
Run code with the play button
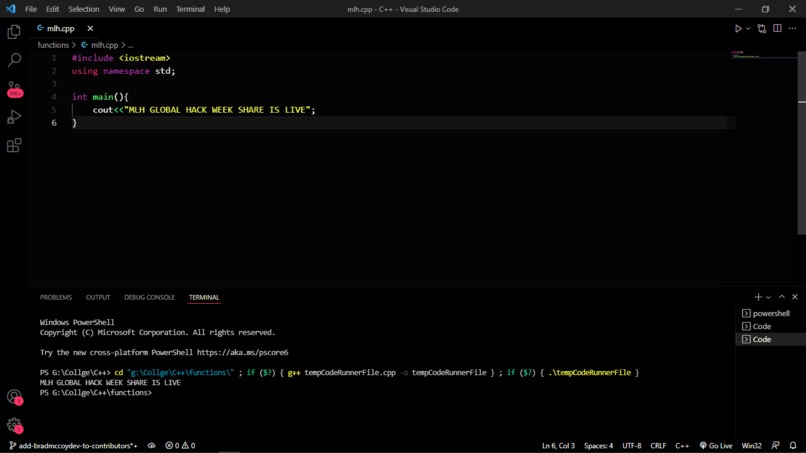click(738, 29)
